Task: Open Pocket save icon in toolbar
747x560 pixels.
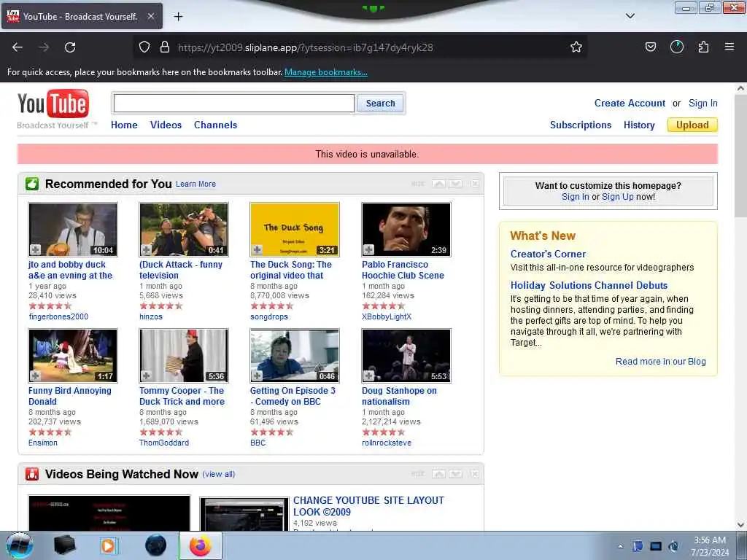Action: tap(650, 47)
